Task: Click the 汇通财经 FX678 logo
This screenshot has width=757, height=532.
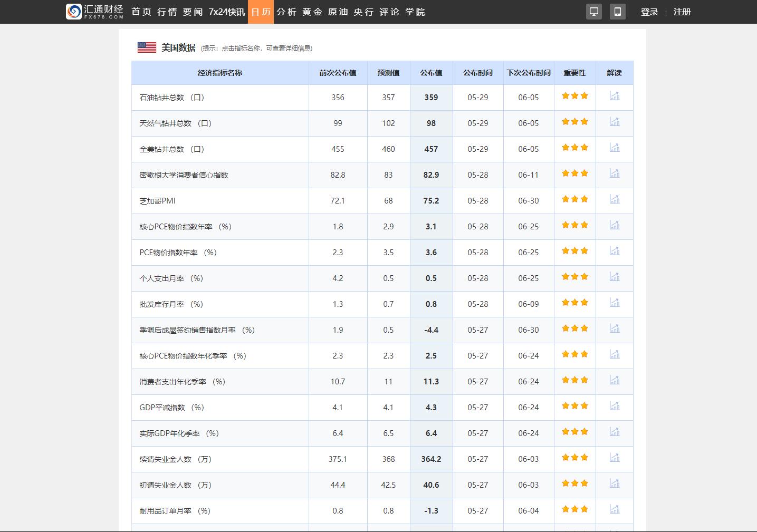Action: tap(95, 12)
